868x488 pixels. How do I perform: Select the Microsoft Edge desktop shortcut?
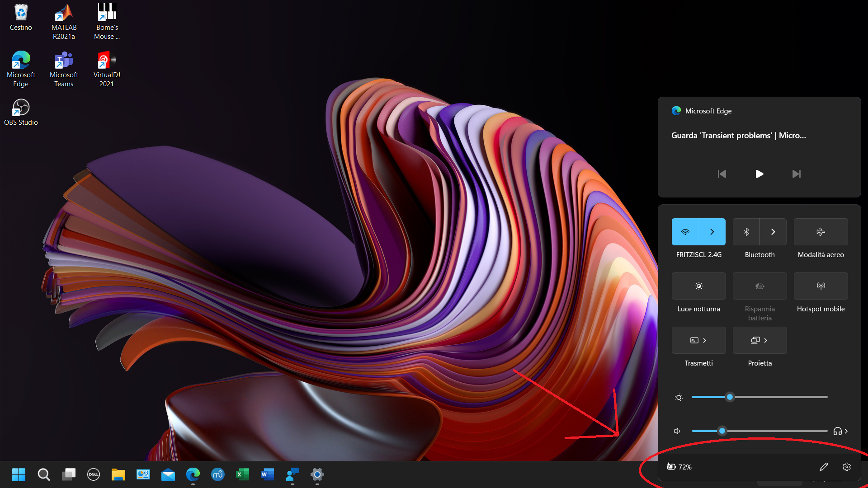[x=21, y=69]
